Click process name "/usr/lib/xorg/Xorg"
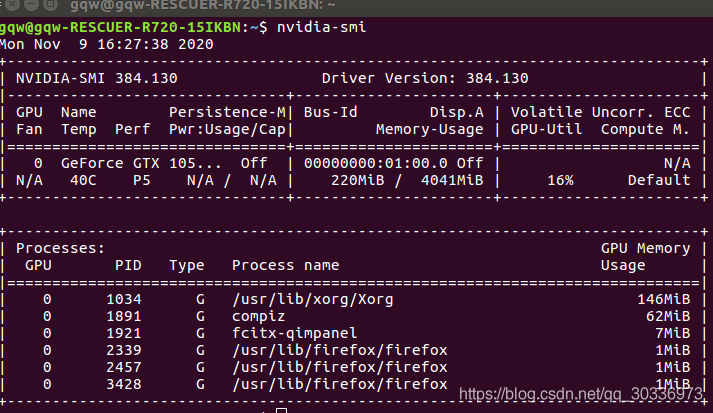Screen dimensions: 713x413 (313, 299)
